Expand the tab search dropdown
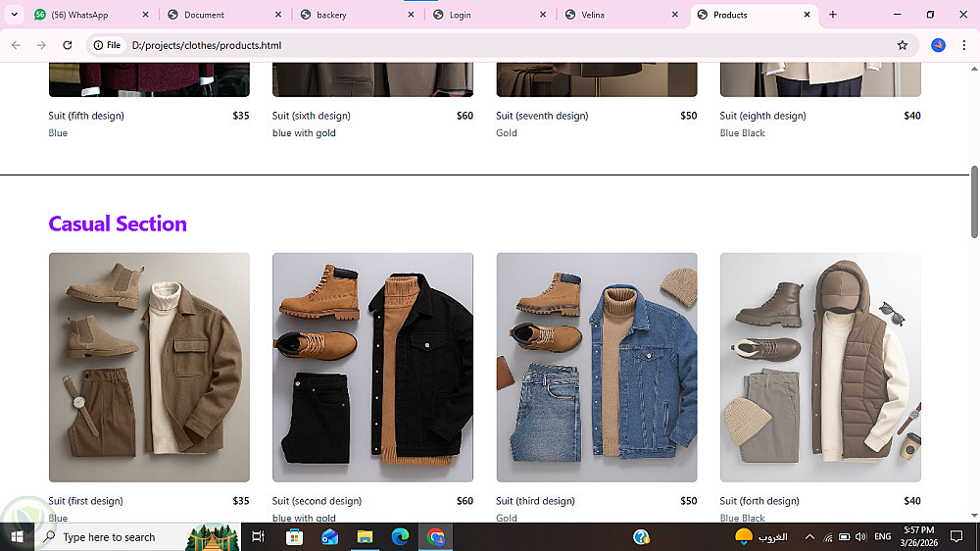Viewport: 980px width, 551px height. pyautogui.click(x=15, y=15)
